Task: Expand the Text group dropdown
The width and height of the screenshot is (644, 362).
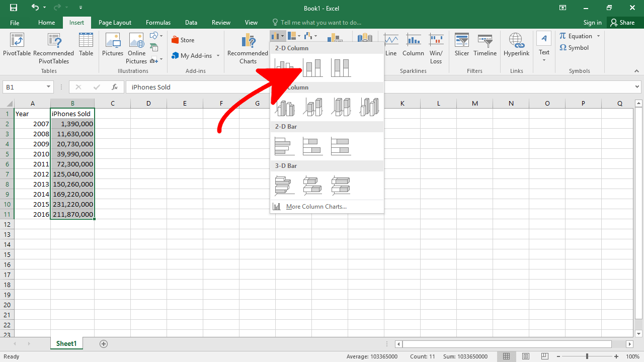Action: tap(544, 48)
